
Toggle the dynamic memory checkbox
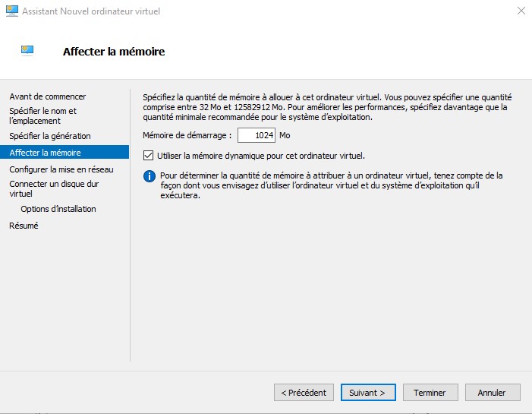[x=148, y=156]
